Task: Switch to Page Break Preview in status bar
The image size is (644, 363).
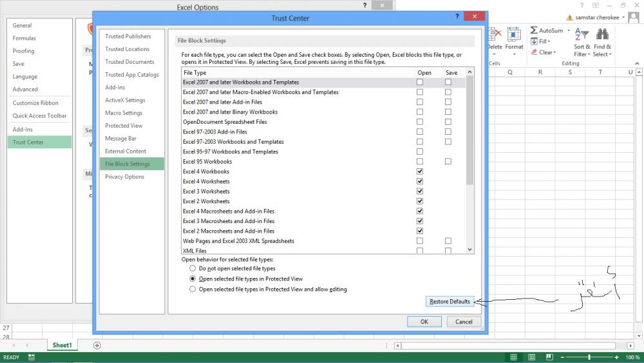Action: coord(549,357)
